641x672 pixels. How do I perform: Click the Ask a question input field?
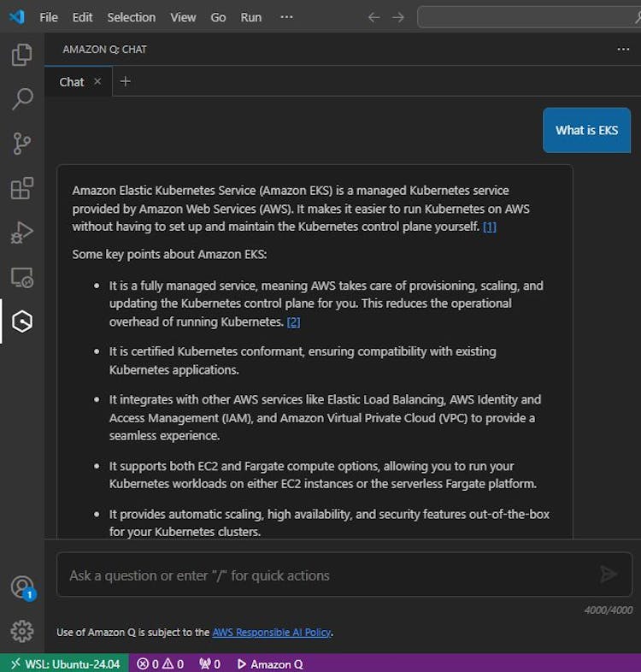pos(325,575)
